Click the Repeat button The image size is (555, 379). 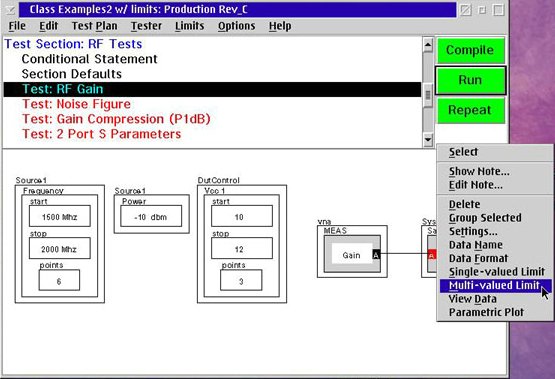(470, 110)
